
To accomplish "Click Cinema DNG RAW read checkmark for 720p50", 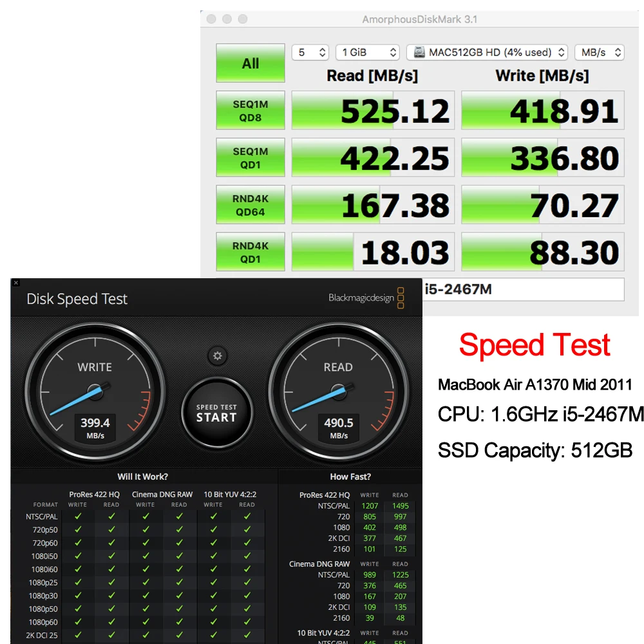I will click(x=179, y=529).
